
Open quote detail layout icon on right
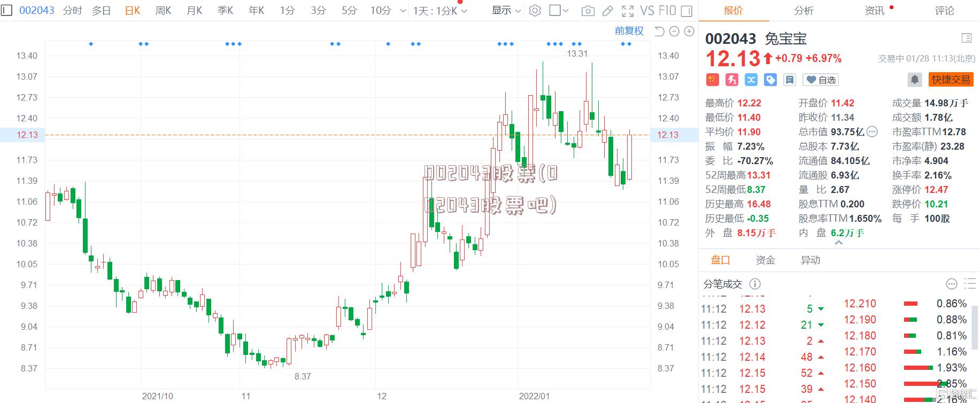[x=966, y=38]
